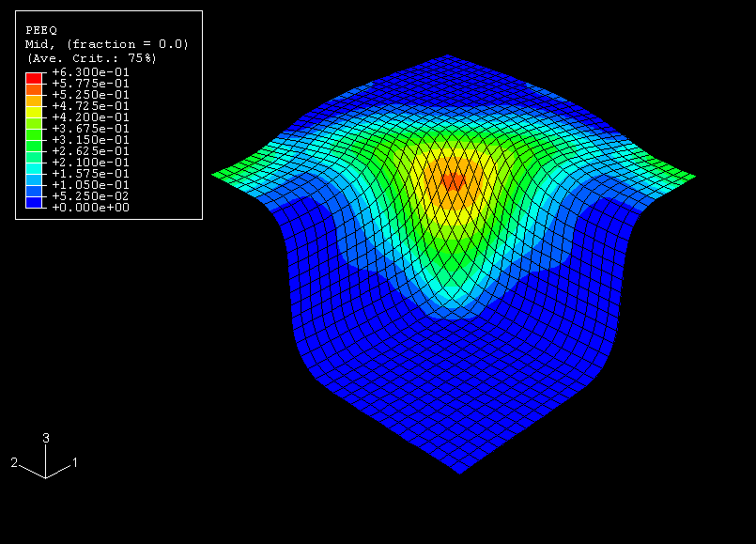Click the dark blue bottom legend swatch
The image size is (756, 544).
pos(34,202)
